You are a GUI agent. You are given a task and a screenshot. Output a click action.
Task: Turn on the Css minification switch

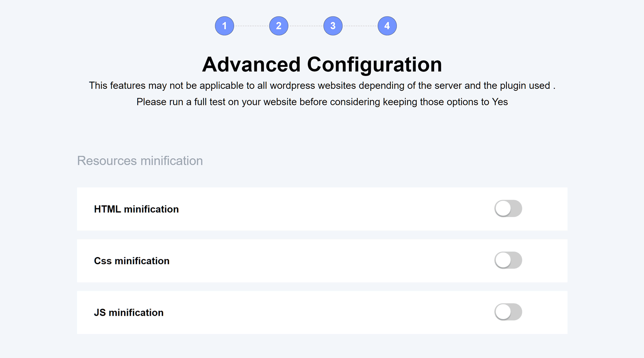[x=508, y=260]
